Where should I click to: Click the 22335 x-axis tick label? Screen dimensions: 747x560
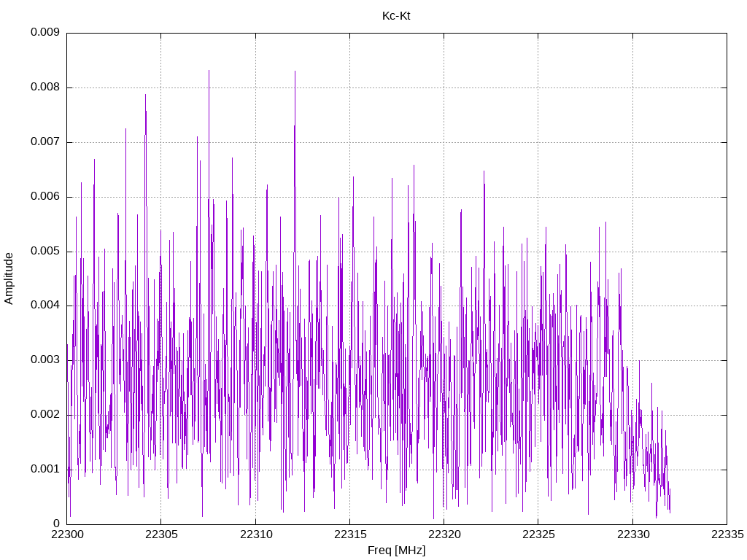727,534
